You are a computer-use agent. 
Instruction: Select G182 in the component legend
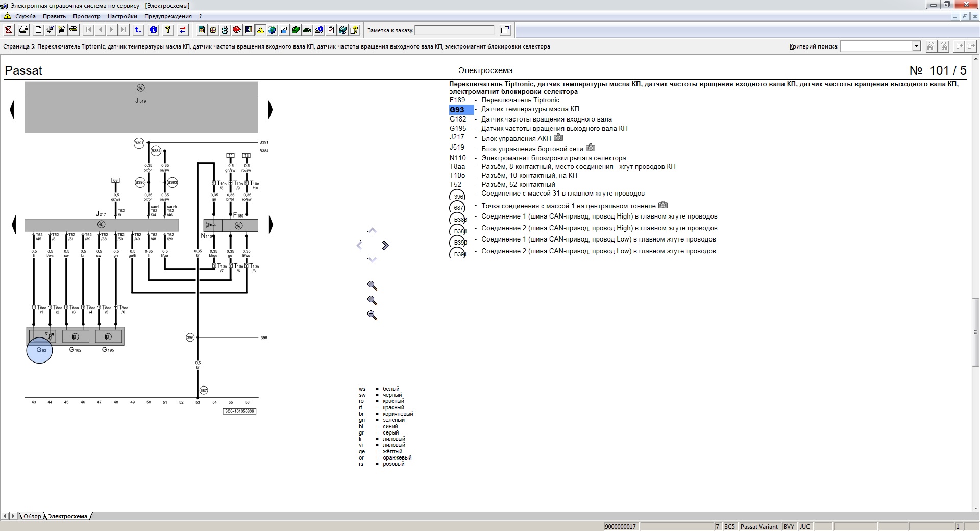458,119
